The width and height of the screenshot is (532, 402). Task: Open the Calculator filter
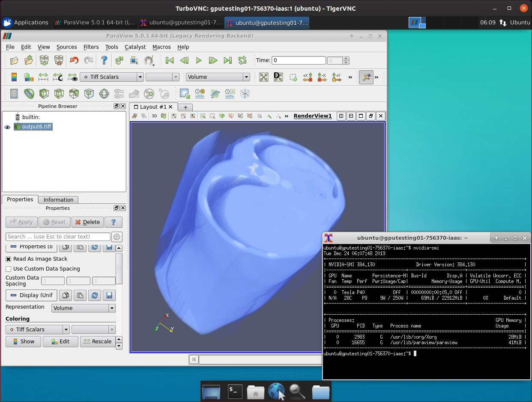tap(14, 93)
